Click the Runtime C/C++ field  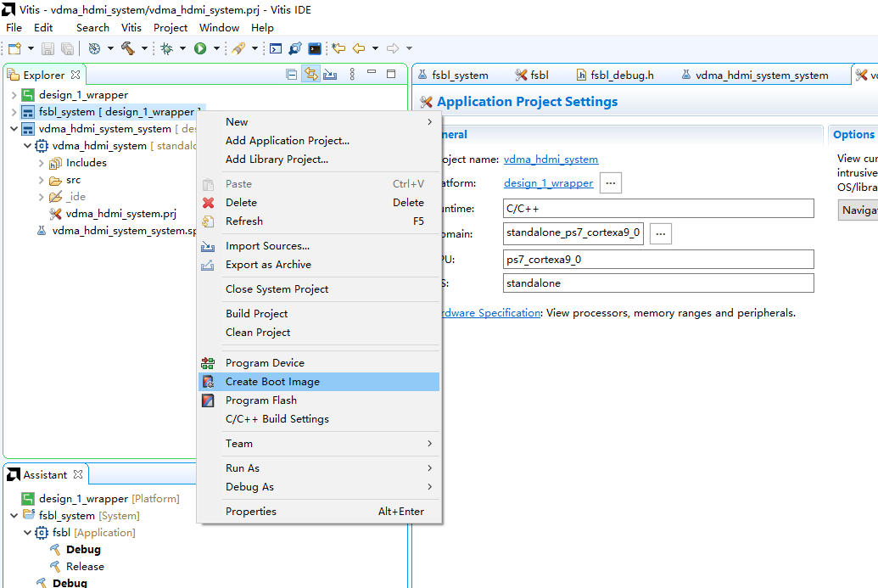658,209
